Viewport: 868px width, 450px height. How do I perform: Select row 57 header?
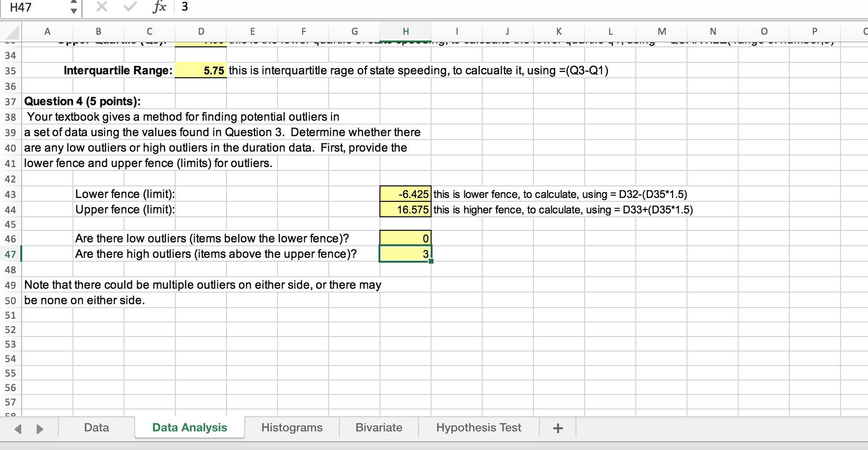tap(11, 402)
